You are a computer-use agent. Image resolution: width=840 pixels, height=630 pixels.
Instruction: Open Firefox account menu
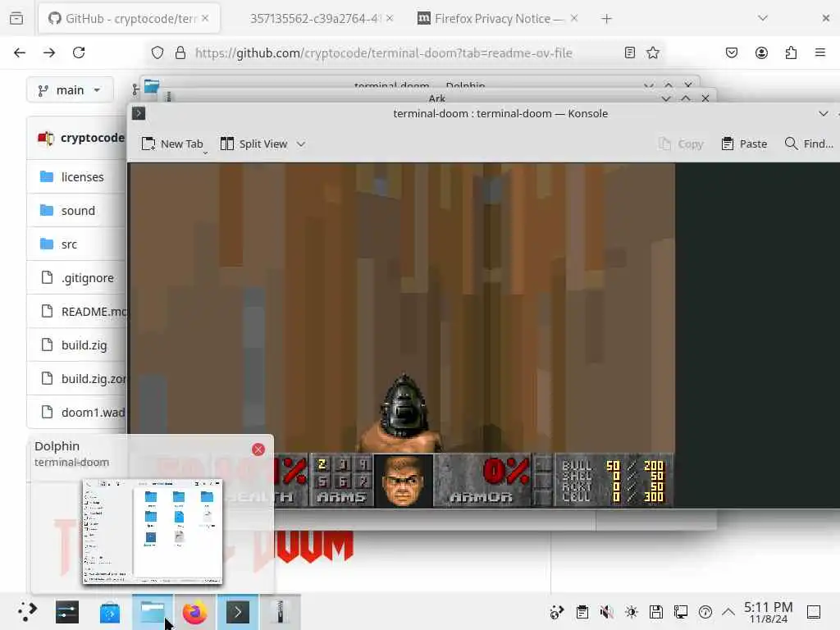click(761, 52)
